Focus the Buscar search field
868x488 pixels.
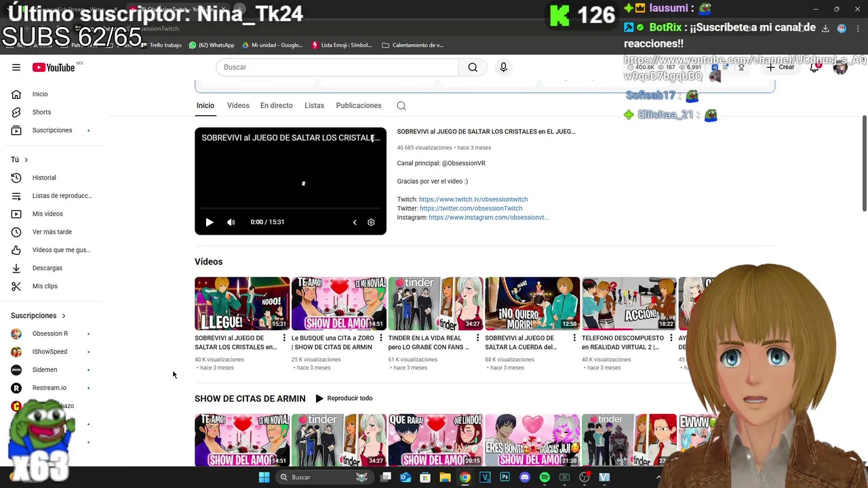(x=337, y=67)
